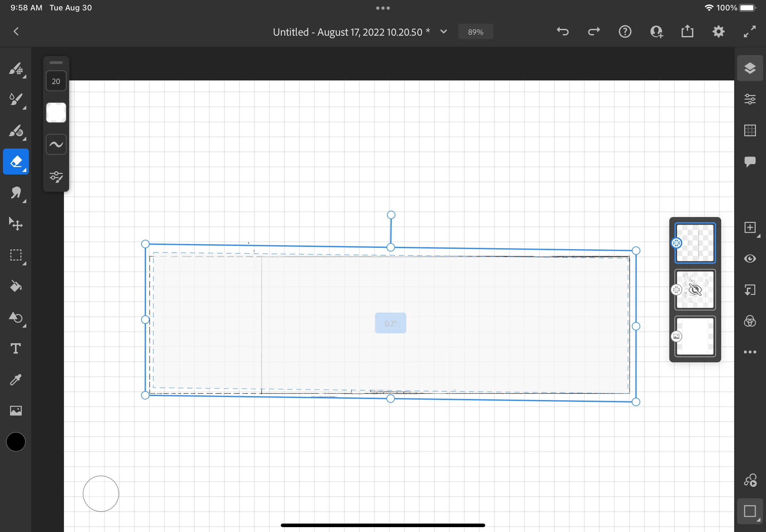Open the 89% zoom level menu
Image resolution: width=766 pixels, height=532 pixels.
click(475, 32)
